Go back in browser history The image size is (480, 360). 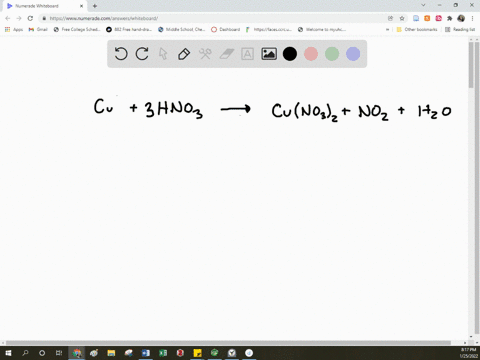tap(8, 18)
